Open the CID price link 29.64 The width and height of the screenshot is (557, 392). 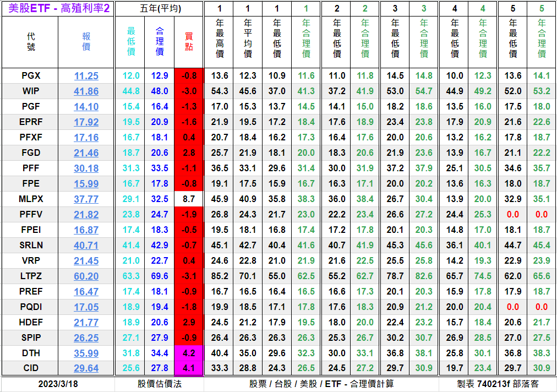pyautogui.click(x=86, y=368)
